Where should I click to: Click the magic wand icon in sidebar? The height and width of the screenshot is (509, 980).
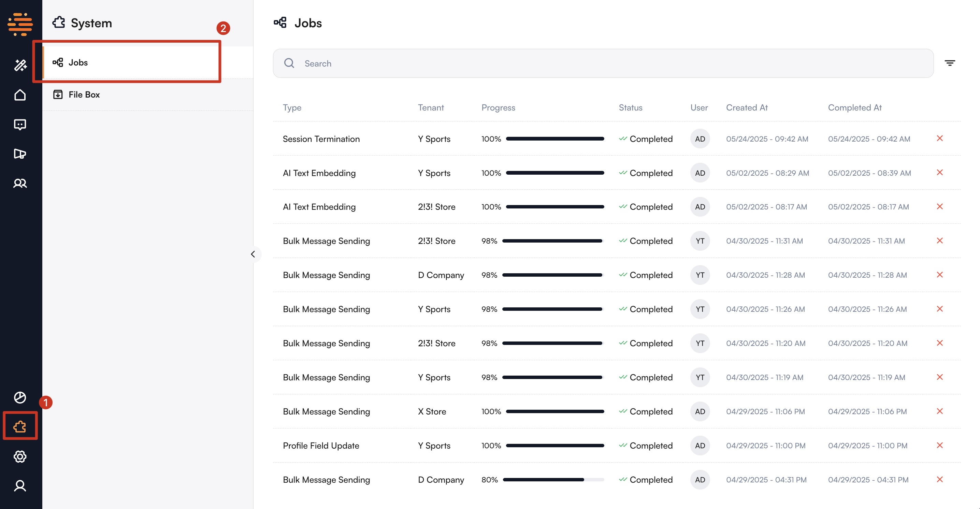coord(20,65)
